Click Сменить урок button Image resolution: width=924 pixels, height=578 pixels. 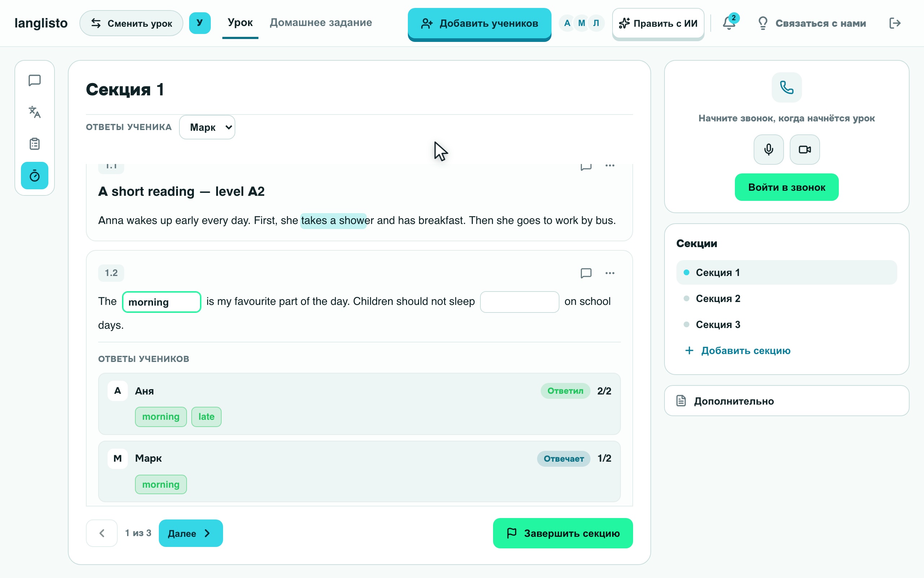click(131, 23)
